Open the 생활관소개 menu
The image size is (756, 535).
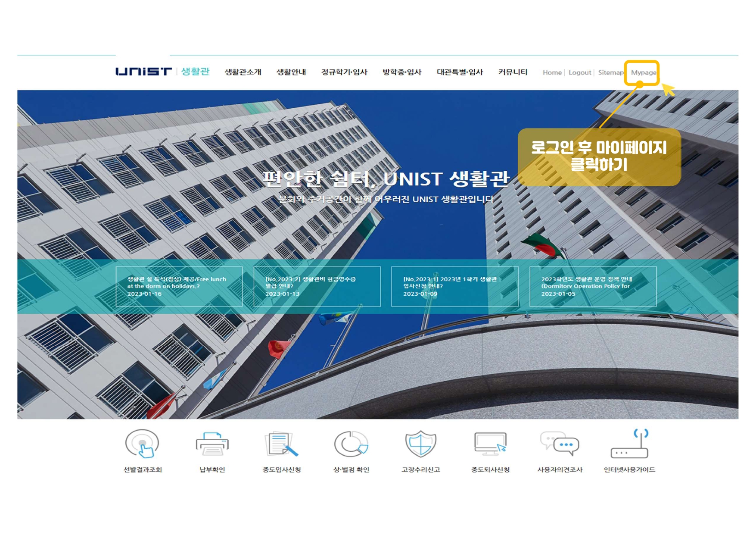coord(243,72)
